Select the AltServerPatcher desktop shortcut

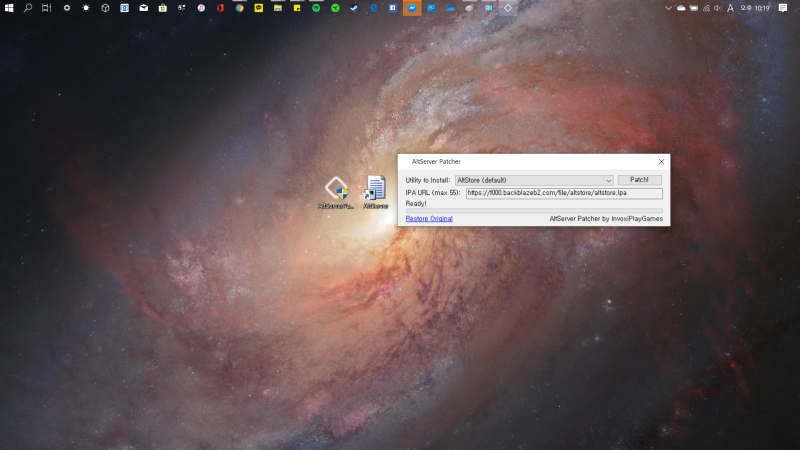[x=336, y=192]
